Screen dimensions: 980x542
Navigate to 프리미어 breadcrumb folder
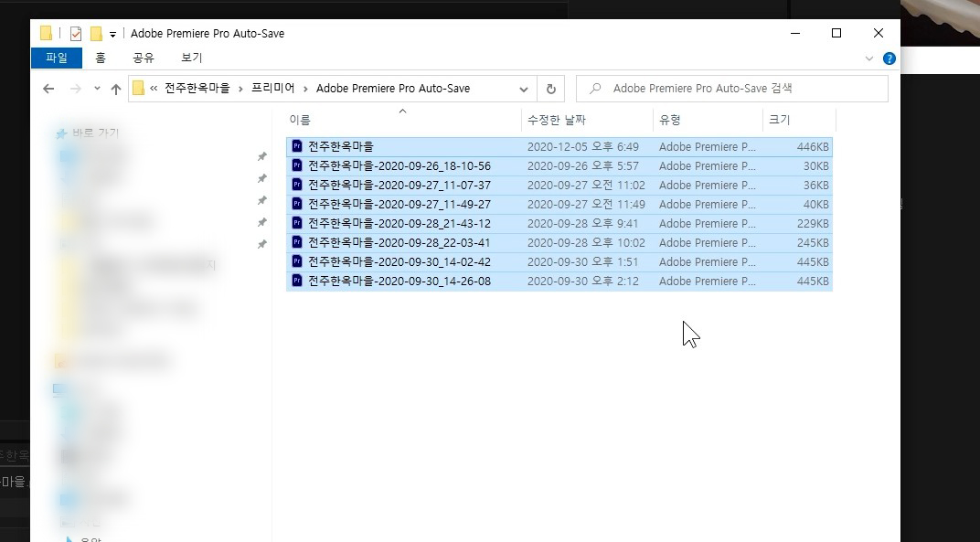(x=272, y=88)
